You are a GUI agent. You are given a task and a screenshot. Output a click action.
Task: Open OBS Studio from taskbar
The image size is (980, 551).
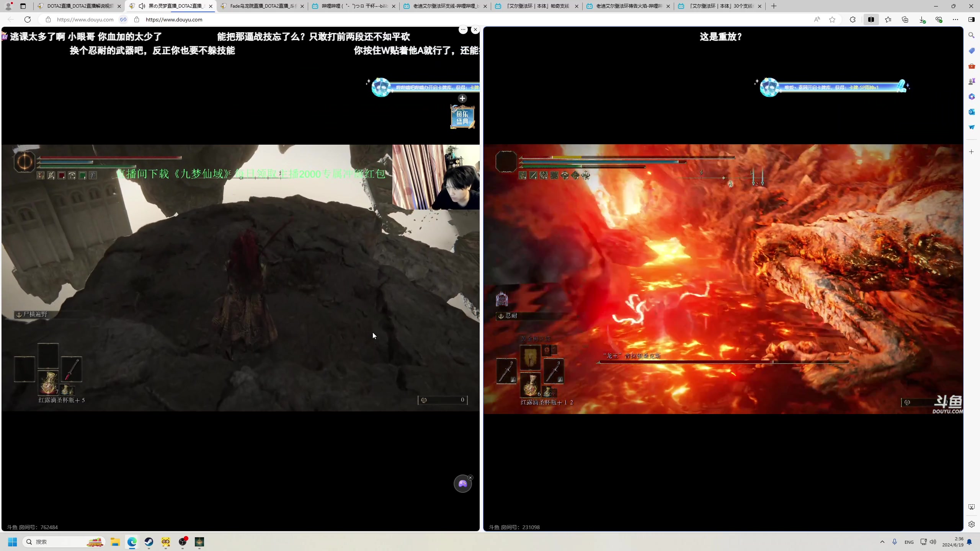pyautogui.click(x=183, y=542)
